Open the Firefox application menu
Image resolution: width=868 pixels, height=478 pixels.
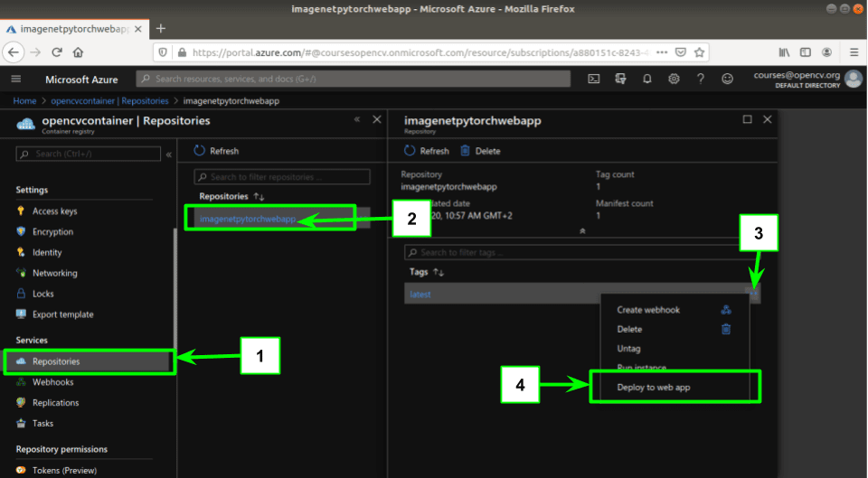pos(854,52)
